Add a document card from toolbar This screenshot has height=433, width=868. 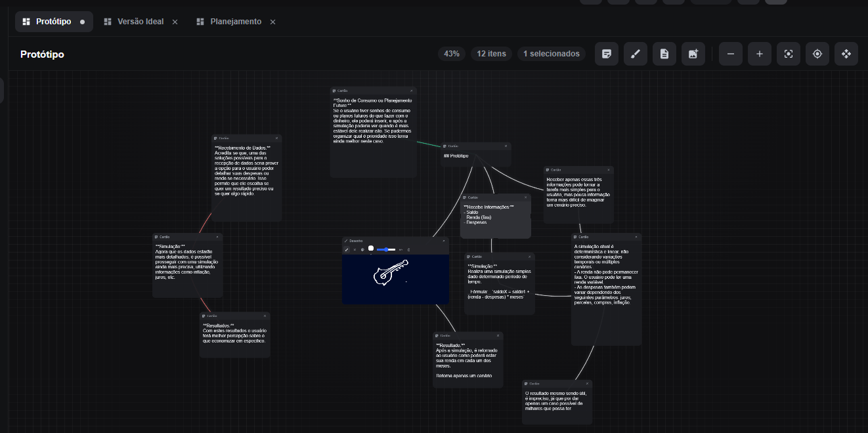pos(664,54)
